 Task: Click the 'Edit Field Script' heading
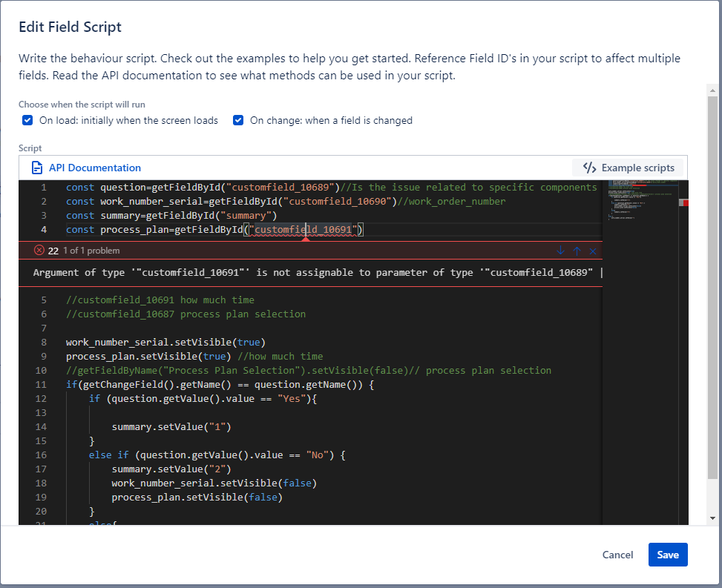(x=70, y=27)
